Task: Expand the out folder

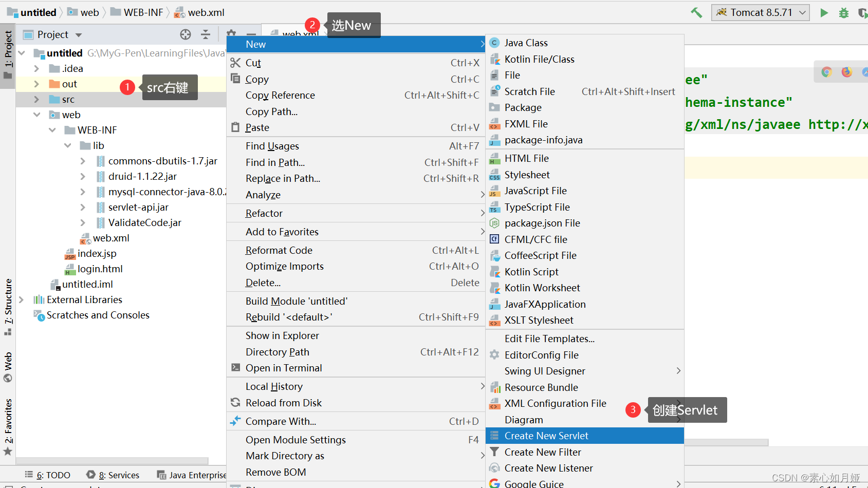Action: coord(36,84)
